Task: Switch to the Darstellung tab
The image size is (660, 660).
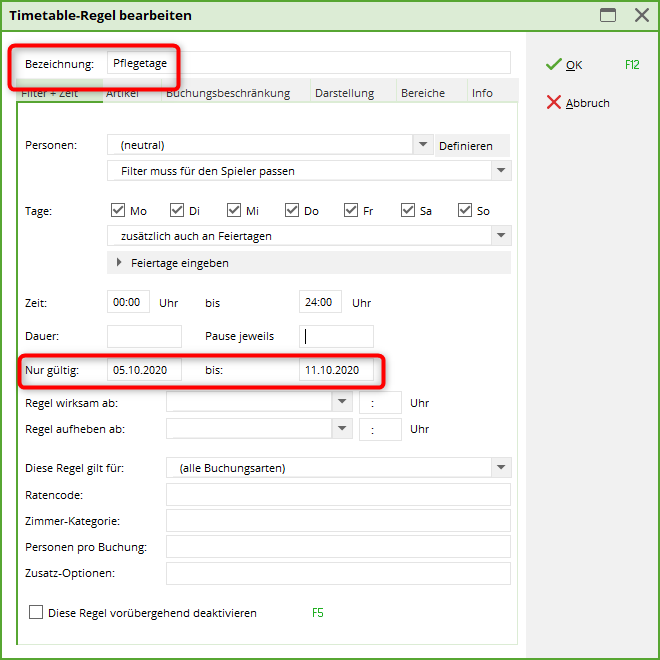Action: (x=344, y=93)
